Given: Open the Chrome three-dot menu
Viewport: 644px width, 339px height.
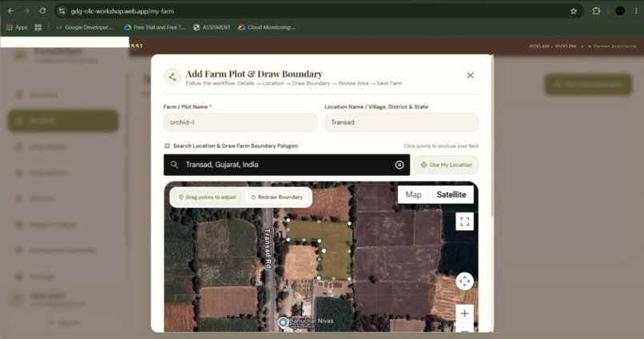Looking at the screenshot, I should [x=636, y=11].
